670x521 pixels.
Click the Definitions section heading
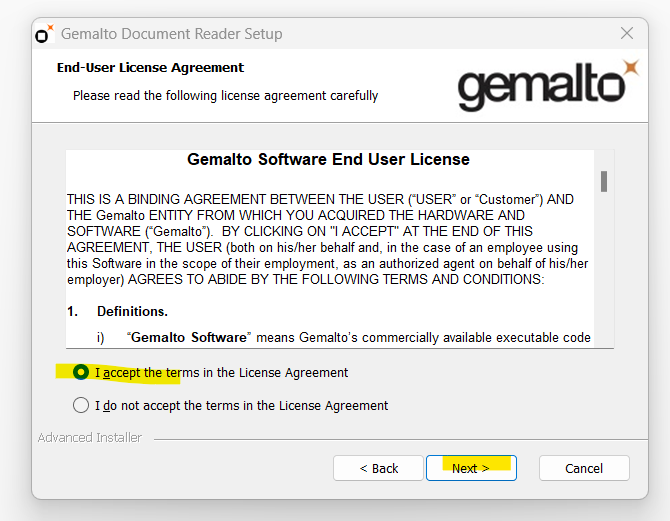tap(132, 311)
